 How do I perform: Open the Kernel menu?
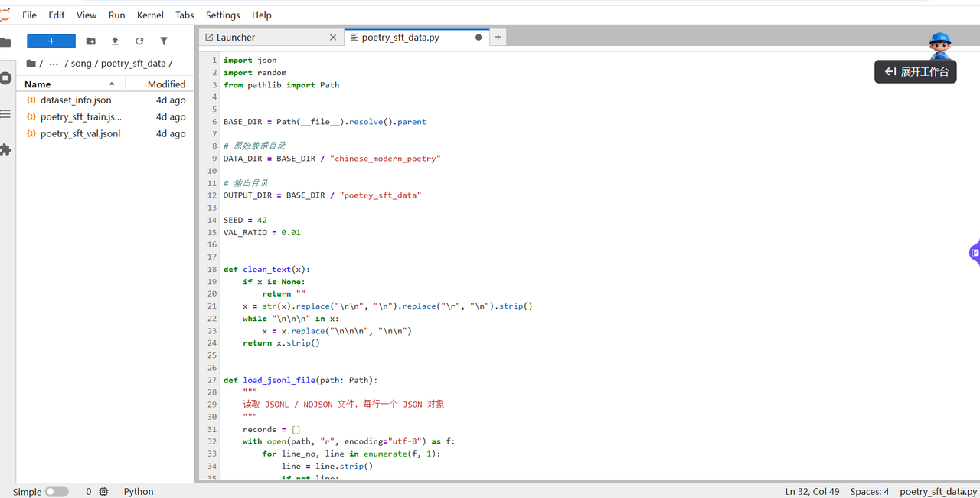[x=150, y=15]
